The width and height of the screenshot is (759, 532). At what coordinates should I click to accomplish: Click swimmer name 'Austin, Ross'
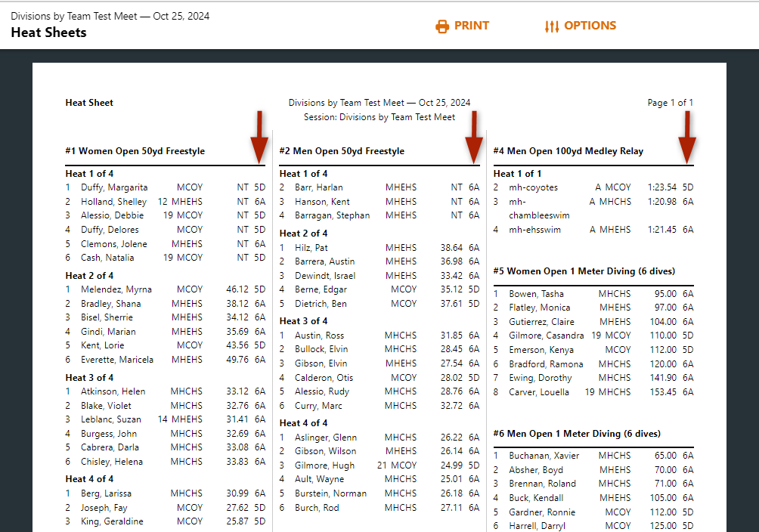tap(320, 336)
